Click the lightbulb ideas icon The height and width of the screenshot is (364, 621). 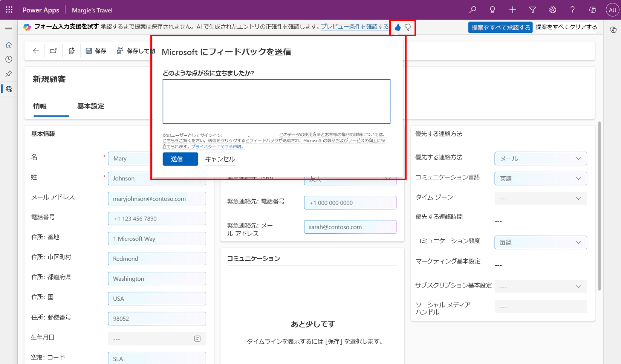[493, 10]
